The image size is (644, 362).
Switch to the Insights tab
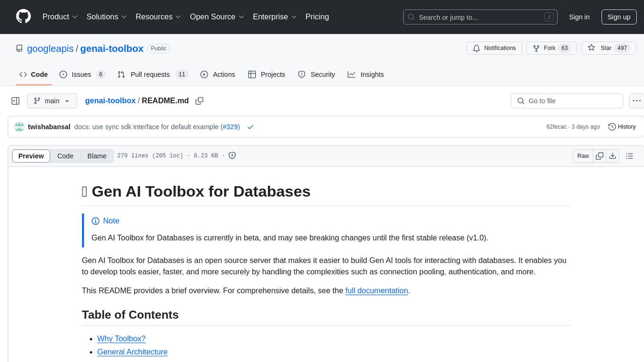click(x=366, y=74)
